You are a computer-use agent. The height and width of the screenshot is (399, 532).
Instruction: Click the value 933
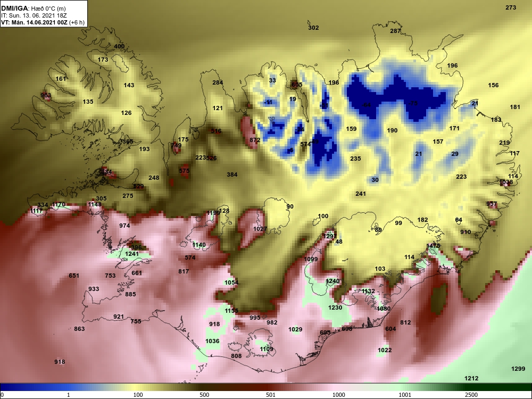click(94, 289)
